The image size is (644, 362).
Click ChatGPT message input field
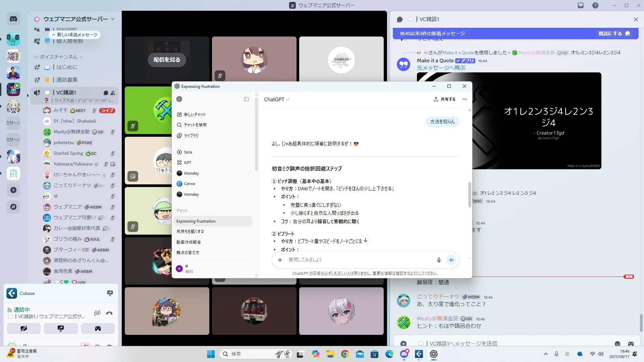point(359,260)
